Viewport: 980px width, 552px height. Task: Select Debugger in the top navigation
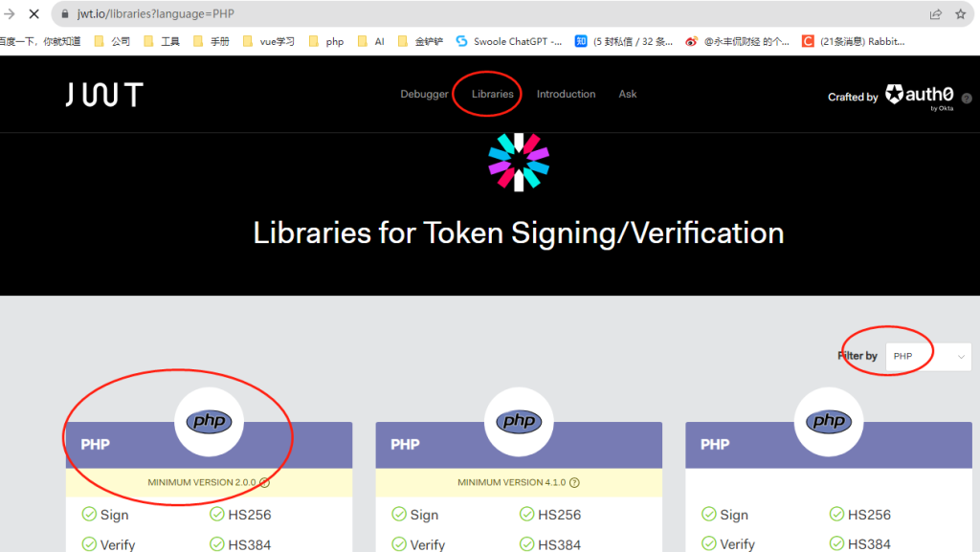424,94
